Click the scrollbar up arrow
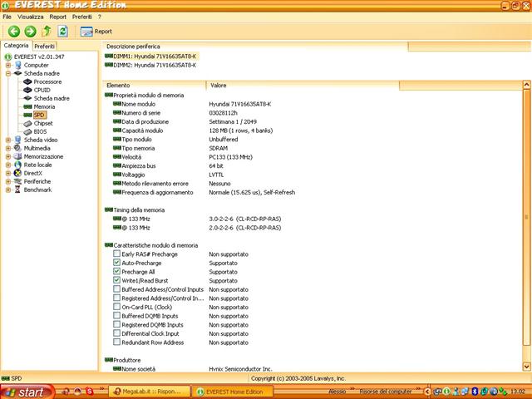Viewport: 532px width, 399px height. (526, 85)
